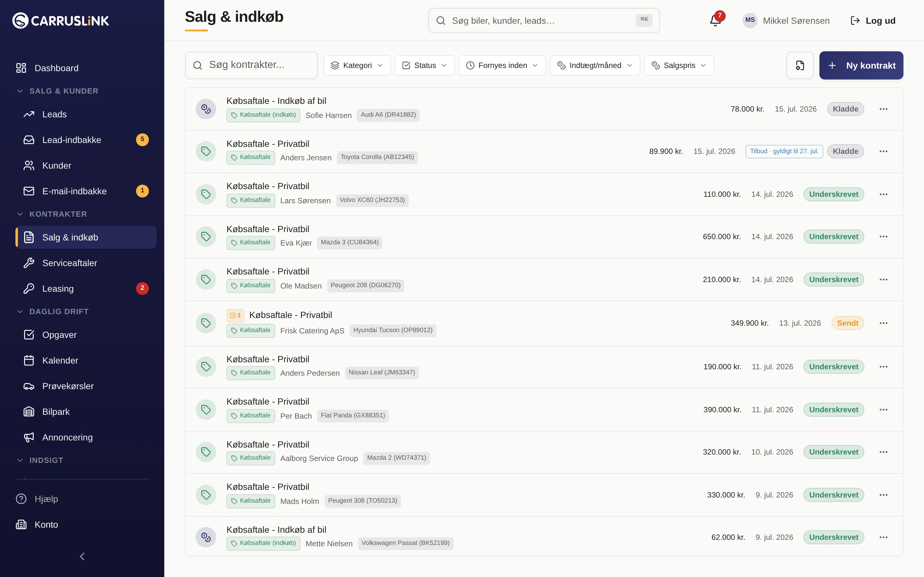Click the Tilbud gyldigt til 27. jul. tag

[x=784, y=151]
